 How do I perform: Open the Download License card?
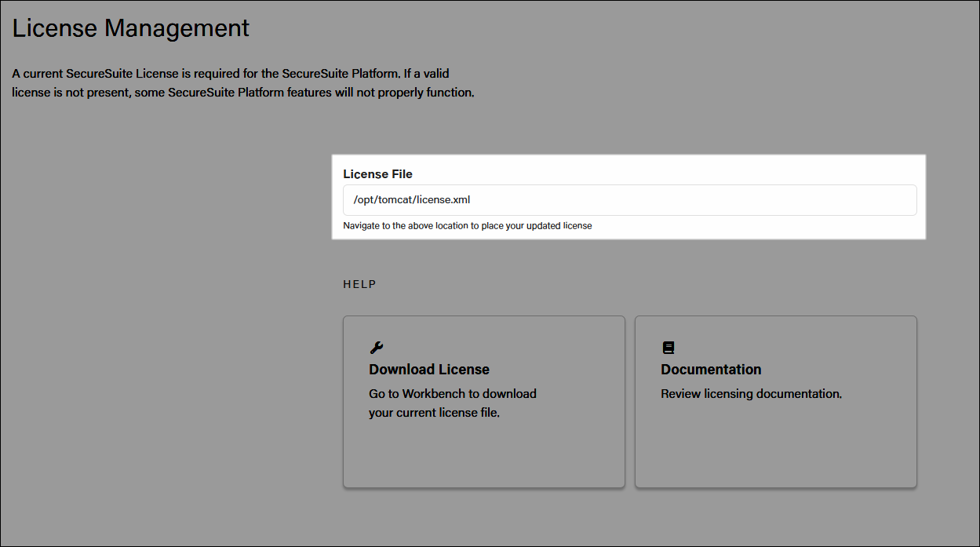pyautogui.click(x=484, y=402)
